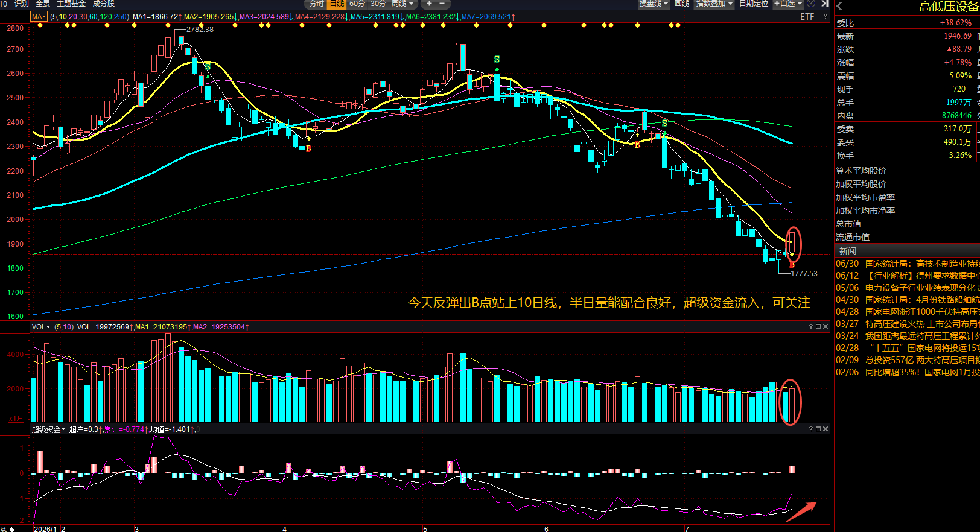Click the 委比 +38.62% value
Screen dimensions: 980x532
(x=956, y=23)
